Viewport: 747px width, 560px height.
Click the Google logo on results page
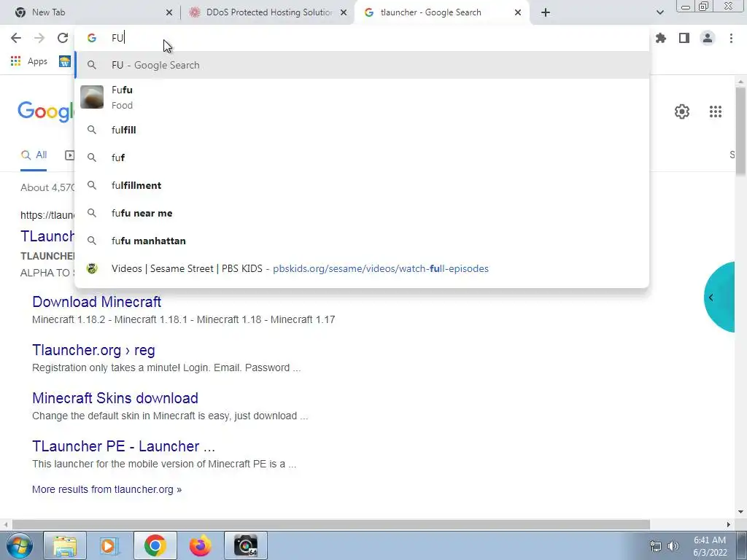click(x=46, y=112)
